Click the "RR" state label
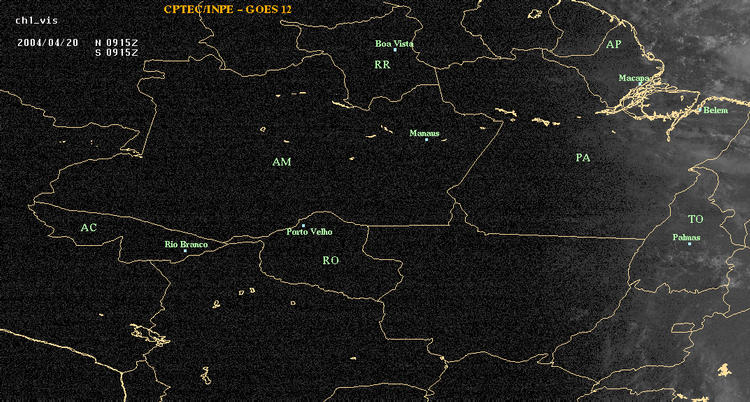 point(382,65)
